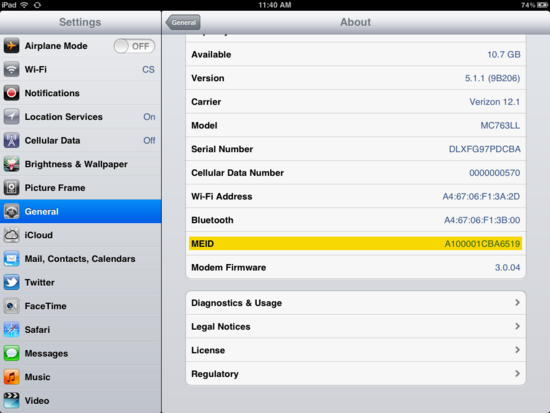This screenshot has height=413, width=550.
Task: Tap the Bluetooth address A4:67:06:F1:3B:00
Action: coord(482,220)
